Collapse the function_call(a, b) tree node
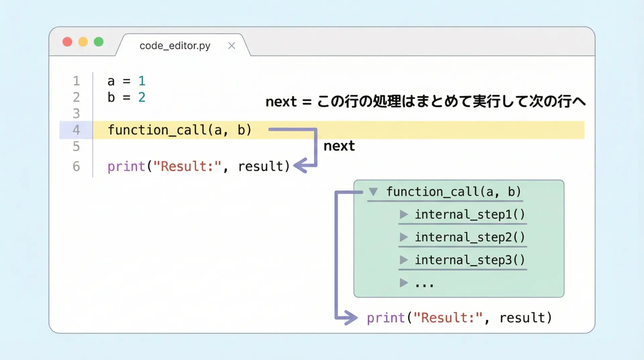The width and height of the screenshot is (644, 360). (x=373, y=192)
